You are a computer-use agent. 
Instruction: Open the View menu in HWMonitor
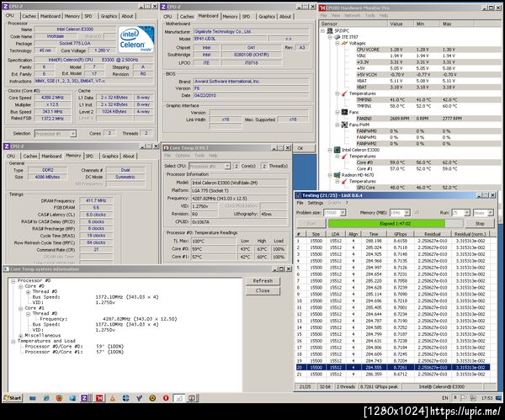click(x=336, y=15)
